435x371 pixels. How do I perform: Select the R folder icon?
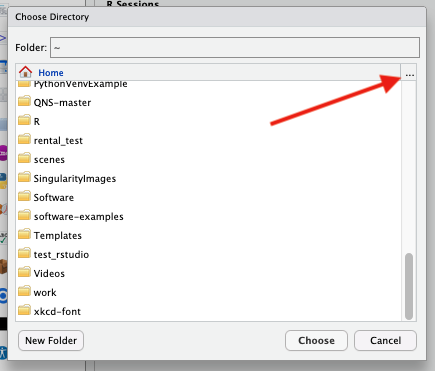click(24, 120)
